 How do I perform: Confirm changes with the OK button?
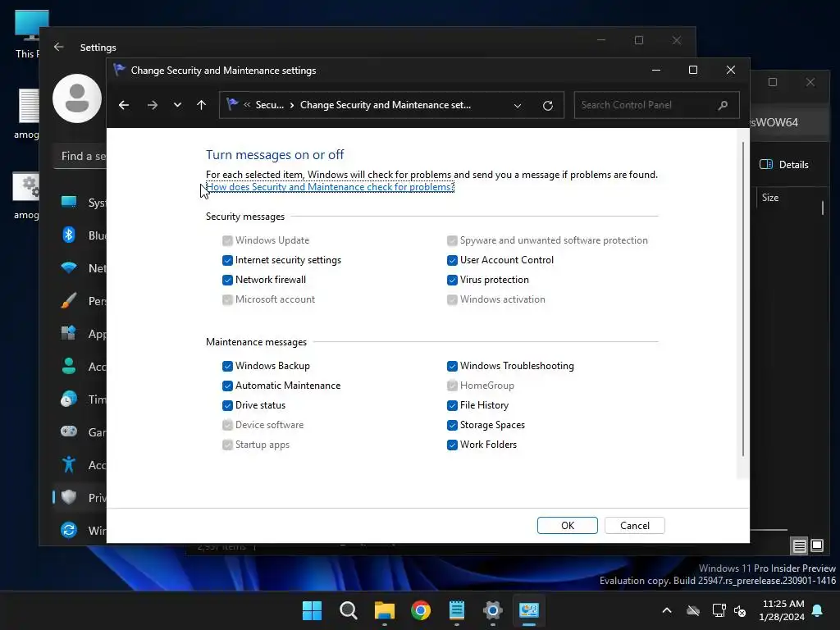[x=568, y=526]
